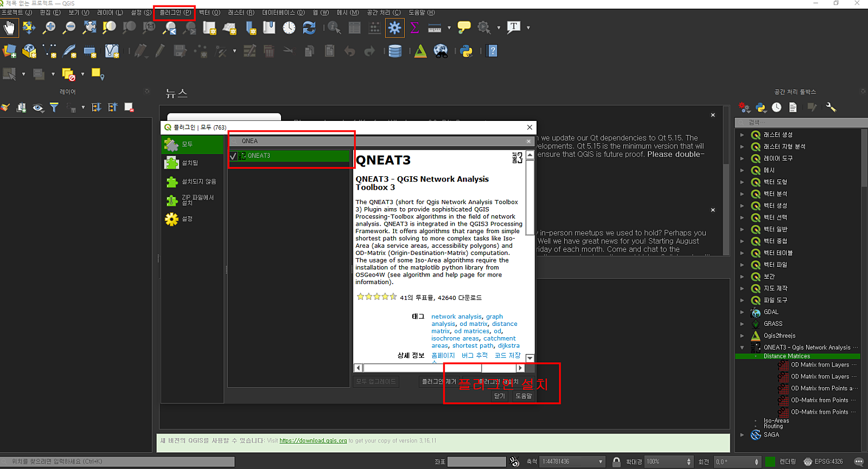
Task: Open the Installed plugins tab icon
Action: [172, 163]
